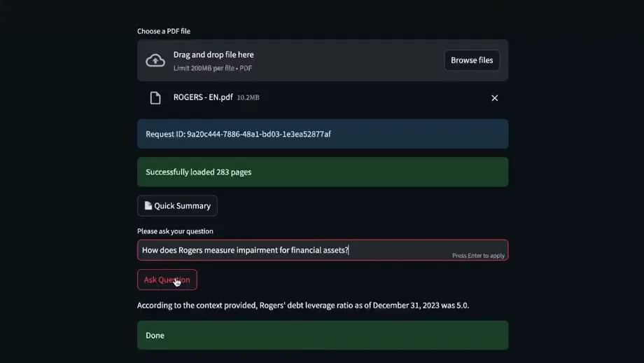The image size is (644, 363).
Task: Submit with the Ask Question button
Action: click(x=167, y=280)
